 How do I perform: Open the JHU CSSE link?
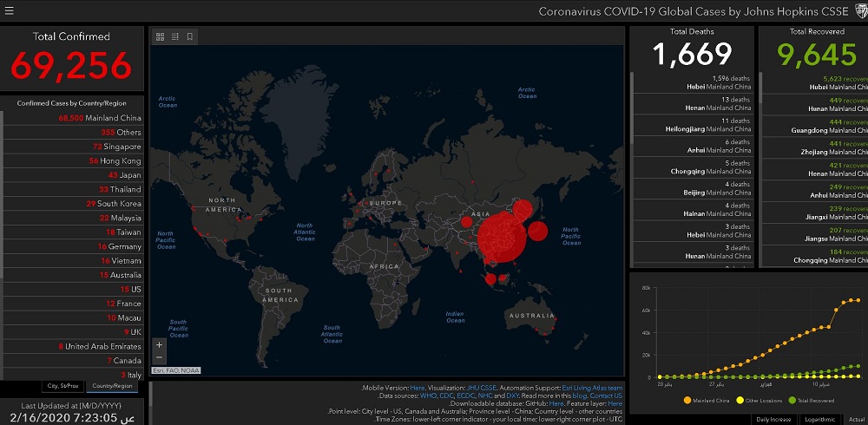479,388
